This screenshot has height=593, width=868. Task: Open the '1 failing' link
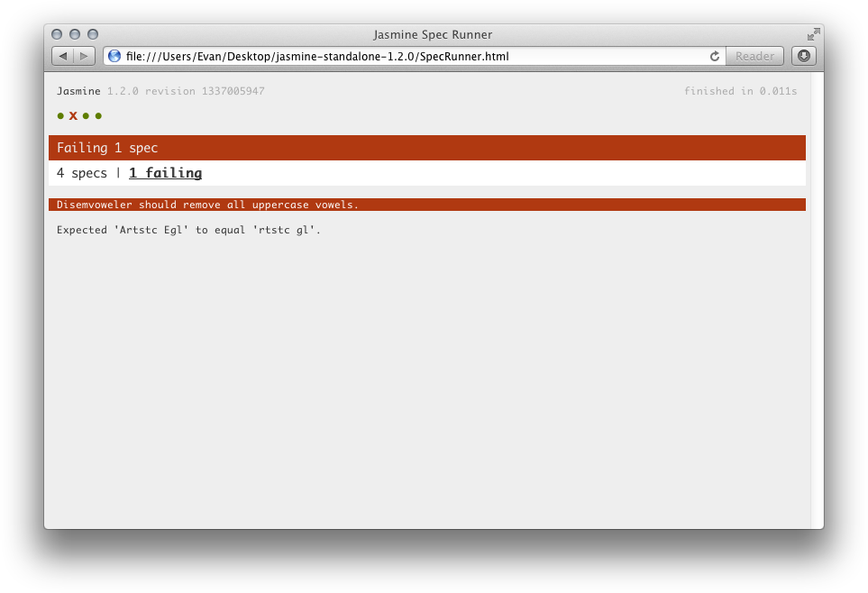point(166,173)
